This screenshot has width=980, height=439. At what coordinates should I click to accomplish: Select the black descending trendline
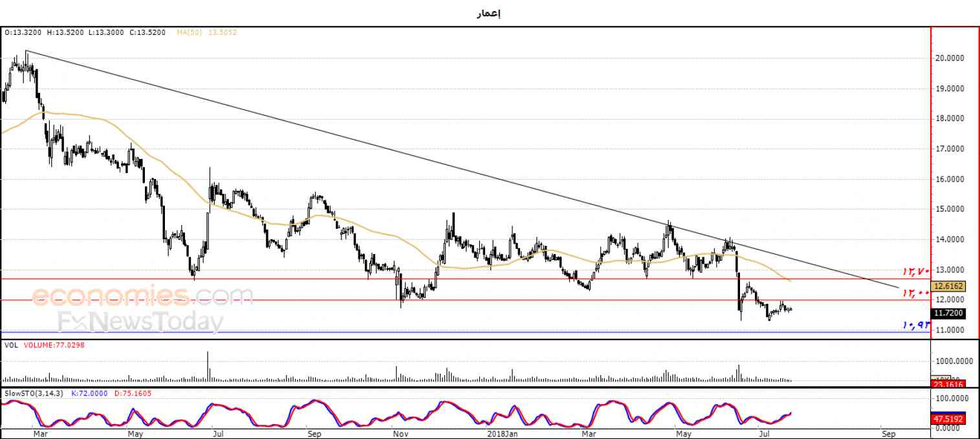click(463, 169)
